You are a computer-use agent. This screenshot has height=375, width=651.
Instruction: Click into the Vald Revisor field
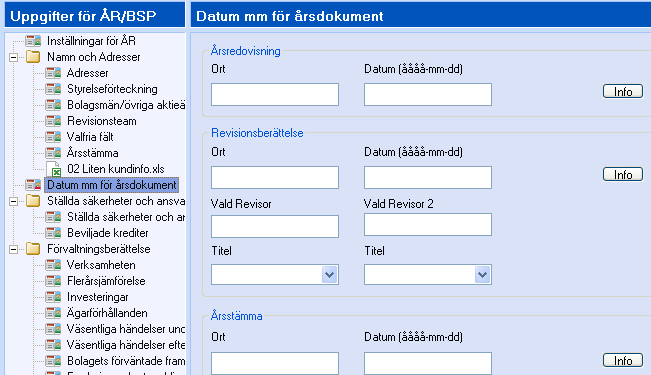[275, 226]
